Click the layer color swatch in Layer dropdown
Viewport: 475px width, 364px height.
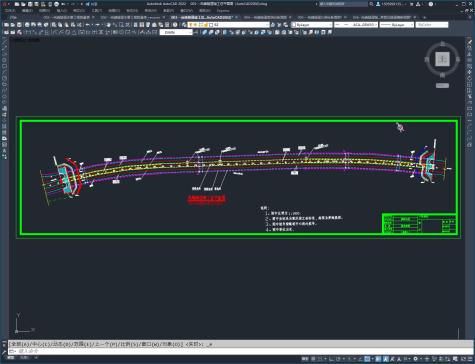(x=211, y=25)
